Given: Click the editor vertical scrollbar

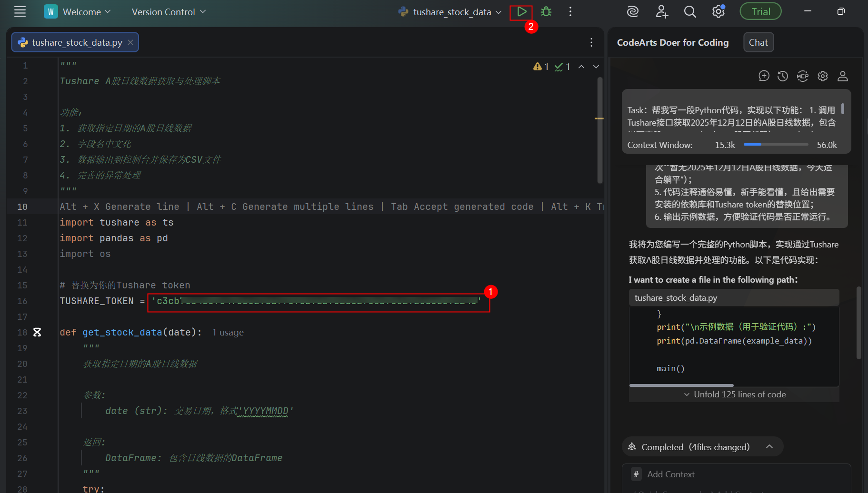Looking at the screenshot, I should pyautogui.click(x=599, y=130).
